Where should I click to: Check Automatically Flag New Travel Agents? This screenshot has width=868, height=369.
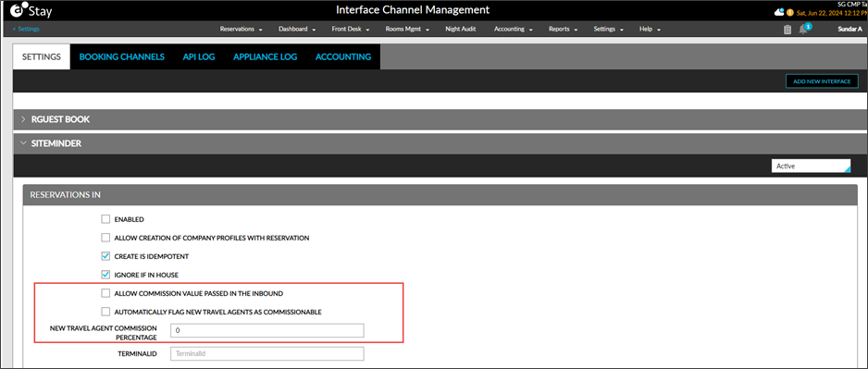(x=105, y=312)
